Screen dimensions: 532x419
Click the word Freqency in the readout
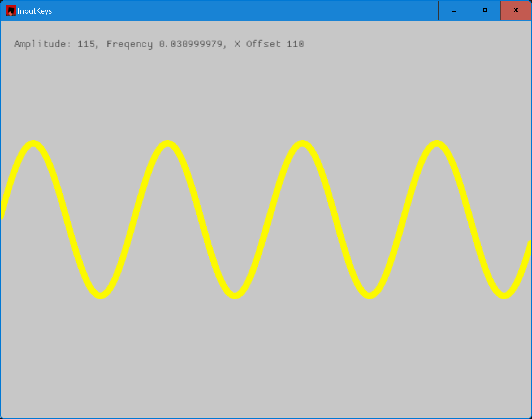pos(129,44)
